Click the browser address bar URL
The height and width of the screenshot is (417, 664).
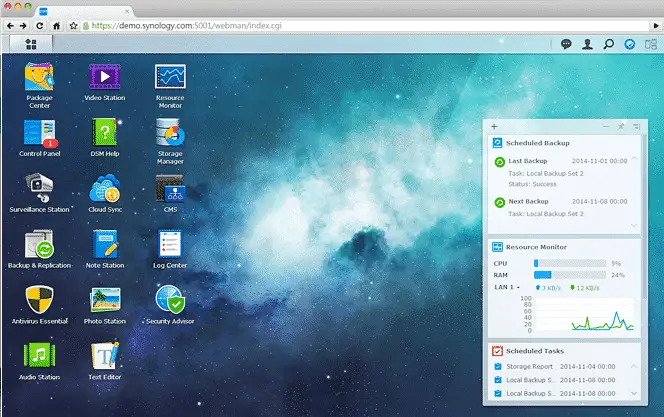pyautogui.click(x=187, y=26)
